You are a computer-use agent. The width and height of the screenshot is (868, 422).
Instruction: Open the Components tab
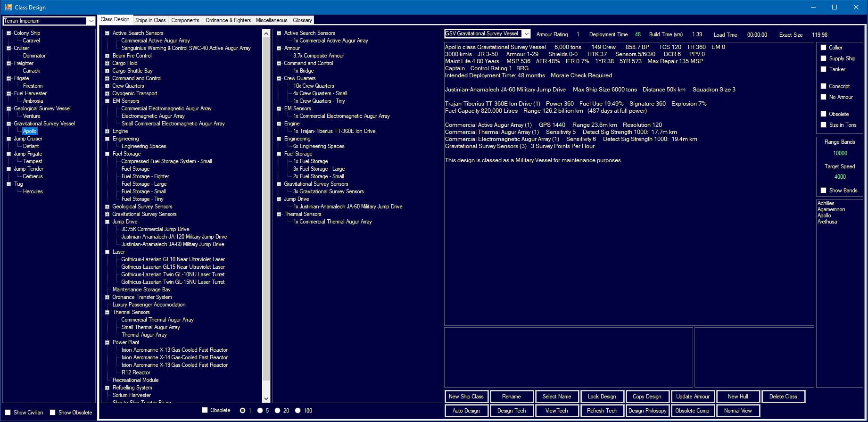pos(185,20)
